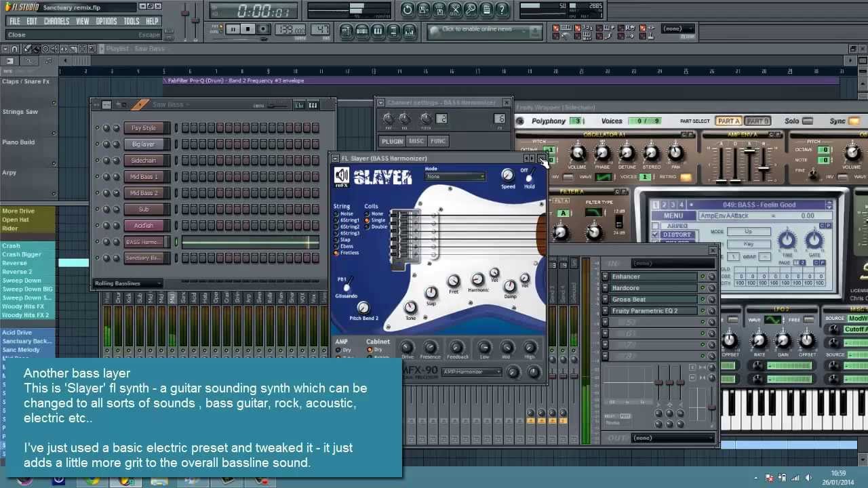Switch to the MISC tab in Channel settings
The image size is (868, 488).
(x=416, y=141)
